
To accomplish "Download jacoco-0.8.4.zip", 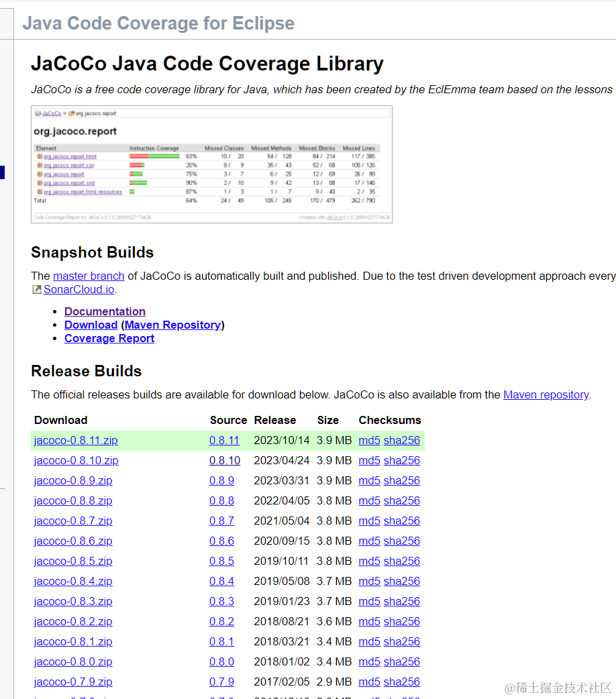I will tap(73, 581).
